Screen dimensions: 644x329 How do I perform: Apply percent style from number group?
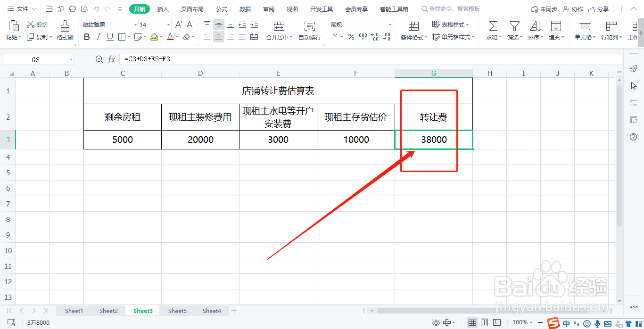tap(351, 36)
